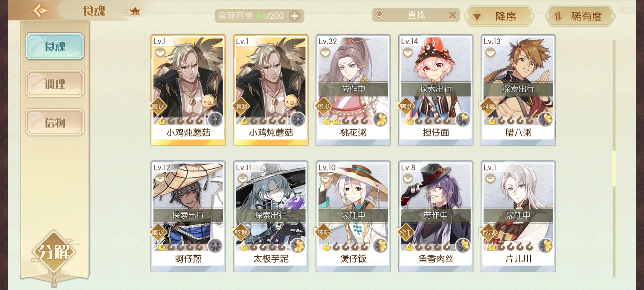Select the 煲仔饭 character card
Viewport: 644px width, 290px height.
tap(353, 216)
